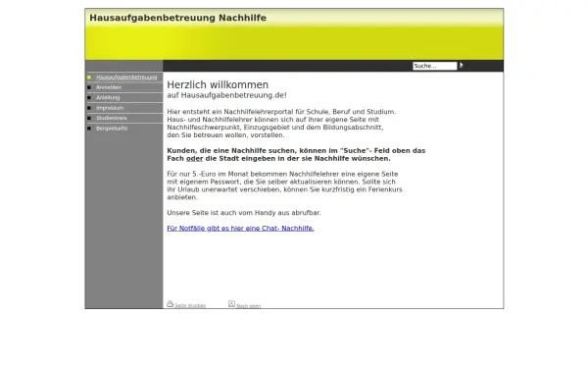588x368 pixels.
Task: Follow the Chat-Nachhilfe emergency link
Action: click(x=240, y=228)
